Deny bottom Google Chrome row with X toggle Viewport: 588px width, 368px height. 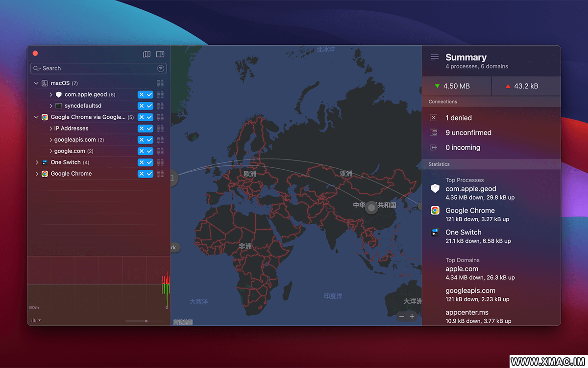(142, 174)
